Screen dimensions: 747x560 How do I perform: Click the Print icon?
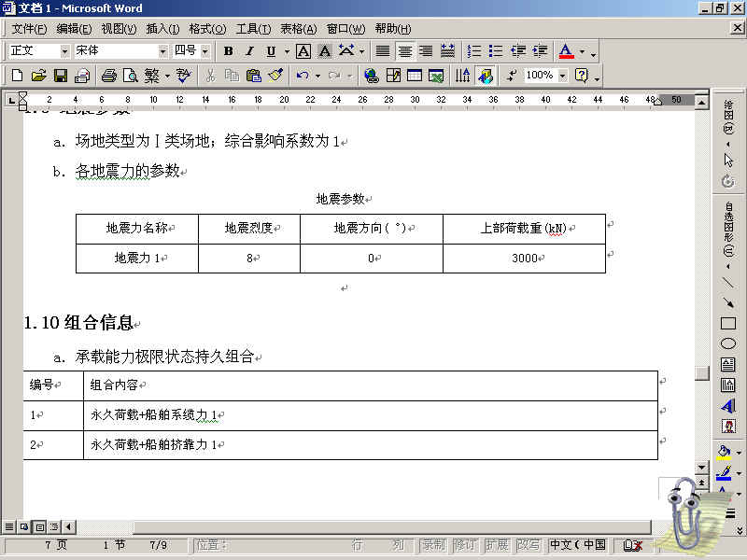pos(108,76)
